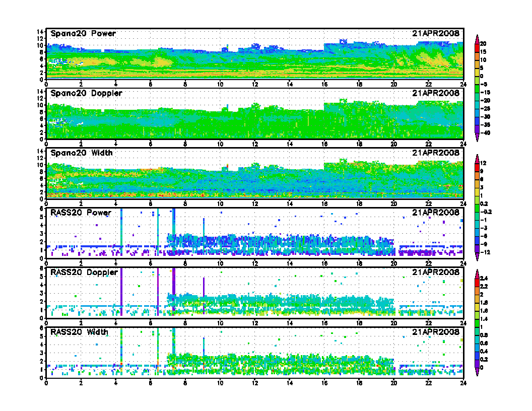Pick the yellow swatch in the middle colorbar

click(x=477, y=192)
